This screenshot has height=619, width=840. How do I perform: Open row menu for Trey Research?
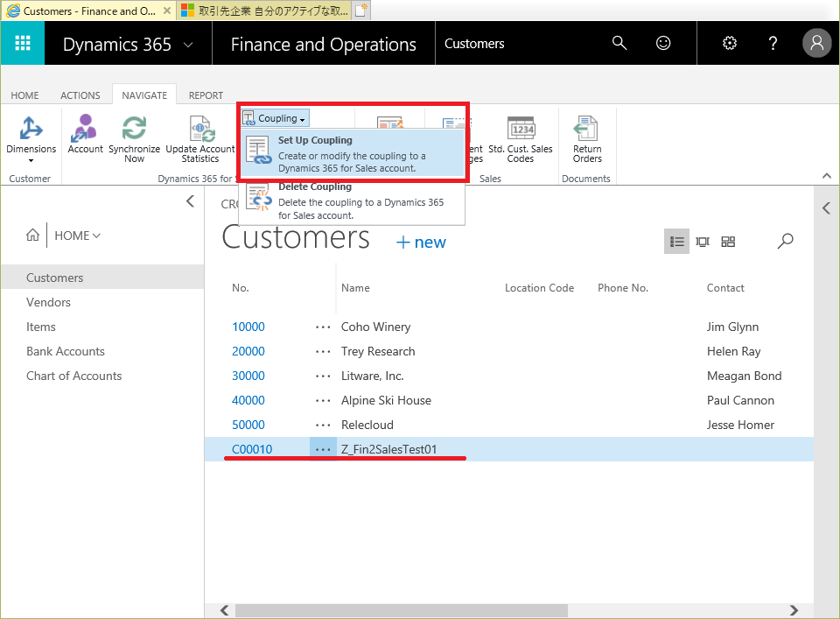(x=323, y=352)
